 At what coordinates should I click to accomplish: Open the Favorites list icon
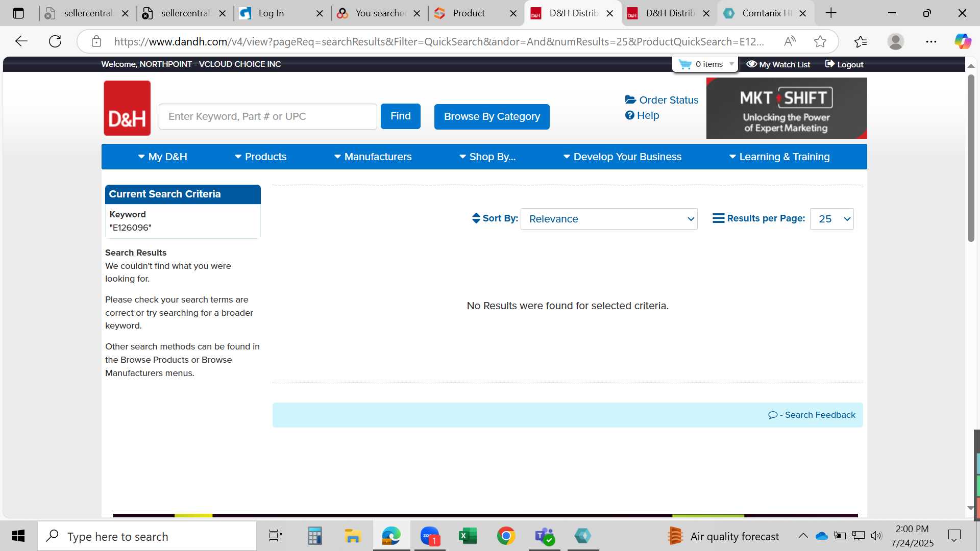coord(861,41)
